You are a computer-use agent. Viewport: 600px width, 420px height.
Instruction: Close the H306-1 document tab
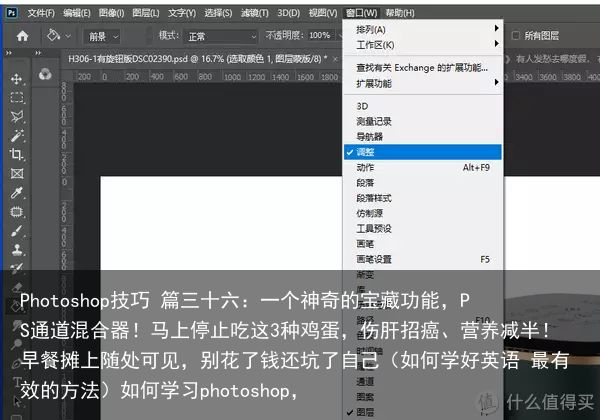(x=335, y=59)
